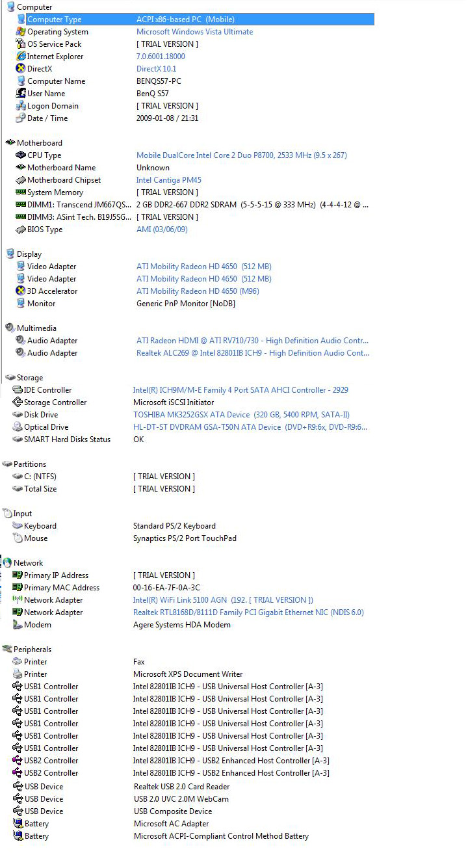The height and width of the screenshot is (868, 468).
Task: Select the Microsoft iSCSI Initiator value
Action: [x=174, y=402]
